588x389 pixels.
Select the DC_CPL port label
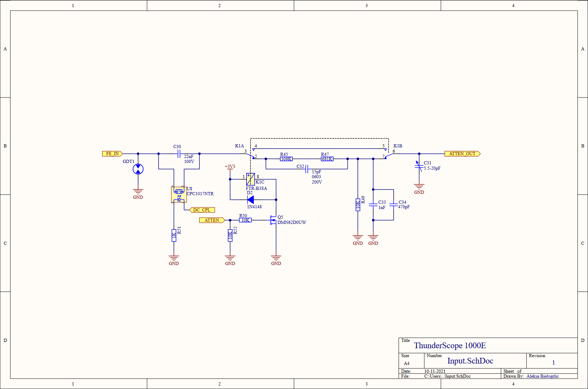(x=202, y=210)
